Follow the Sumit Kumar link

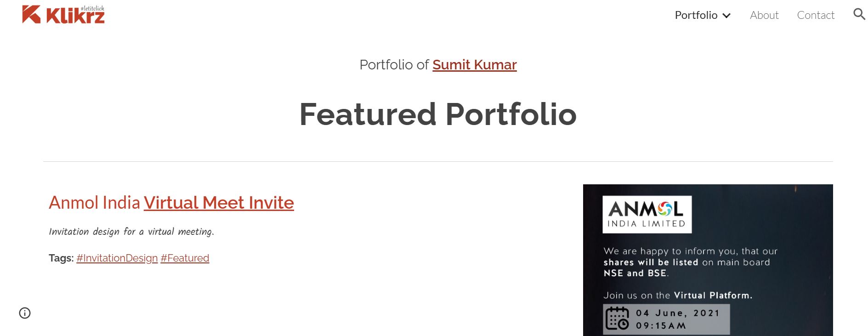coord(474,65)
